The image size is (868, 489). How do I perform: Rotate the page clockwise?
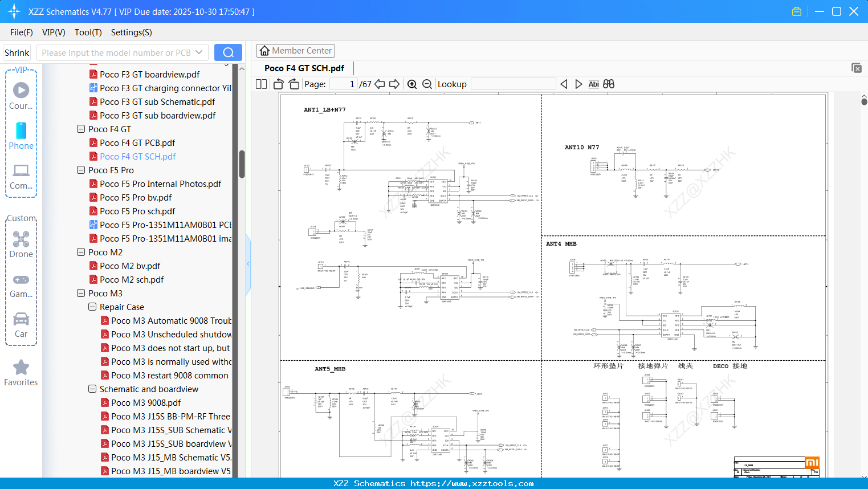[294, 84]
